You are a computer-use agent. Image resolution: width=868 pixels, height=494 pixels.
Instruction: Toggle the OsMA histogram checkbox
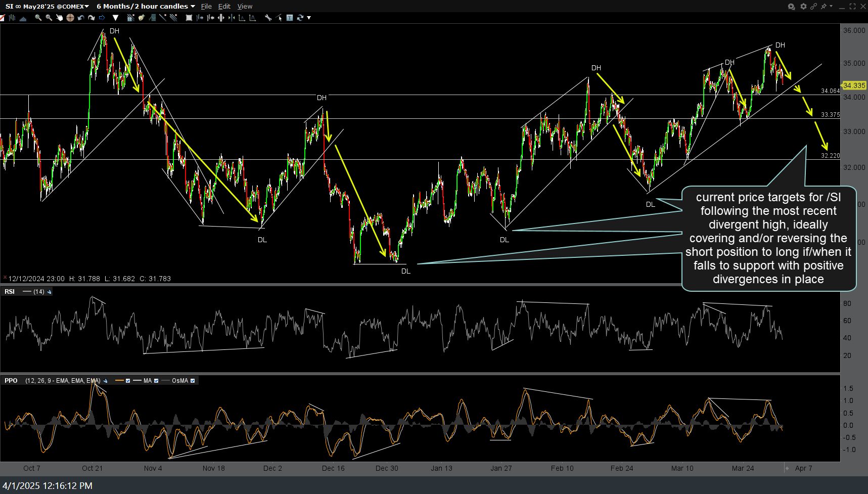[x=193, y=381]
